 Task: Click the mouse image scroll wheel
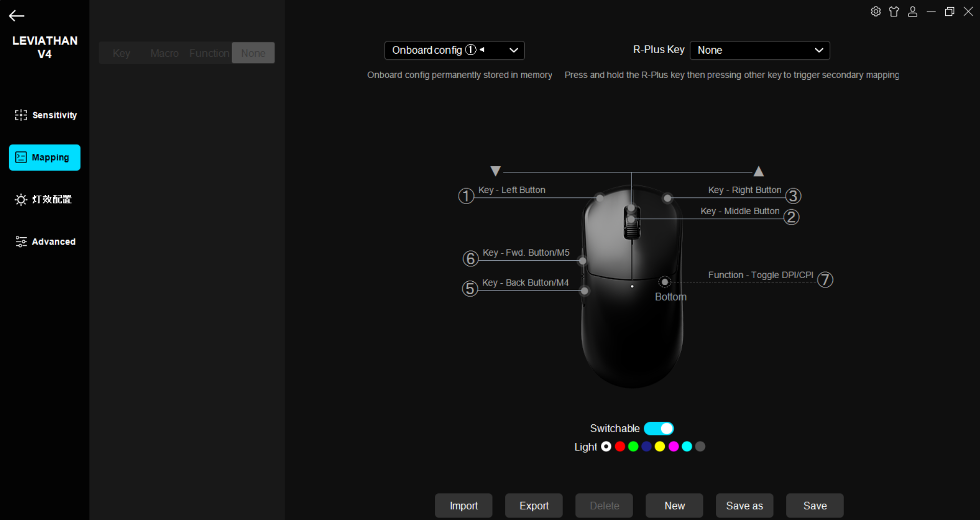click(632, 222)
